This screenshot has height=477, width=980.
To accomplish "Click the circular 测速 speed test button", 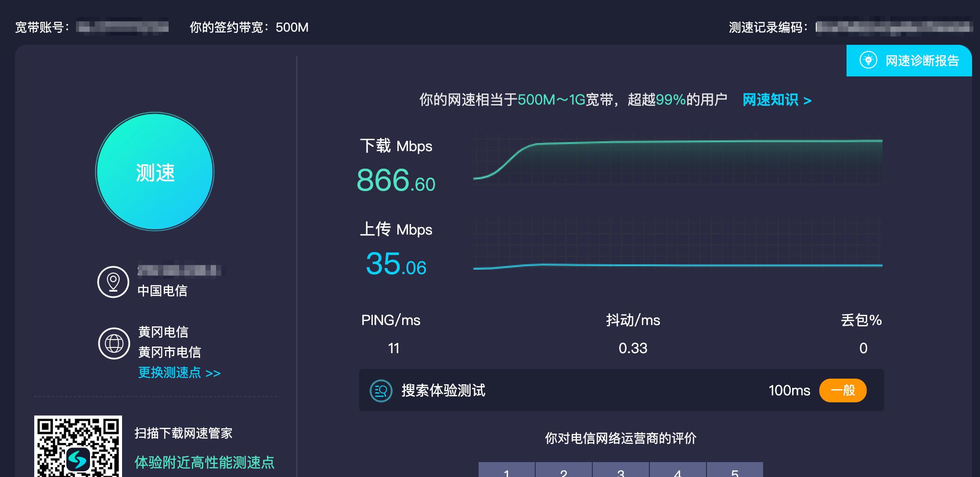I will (155, 172).
